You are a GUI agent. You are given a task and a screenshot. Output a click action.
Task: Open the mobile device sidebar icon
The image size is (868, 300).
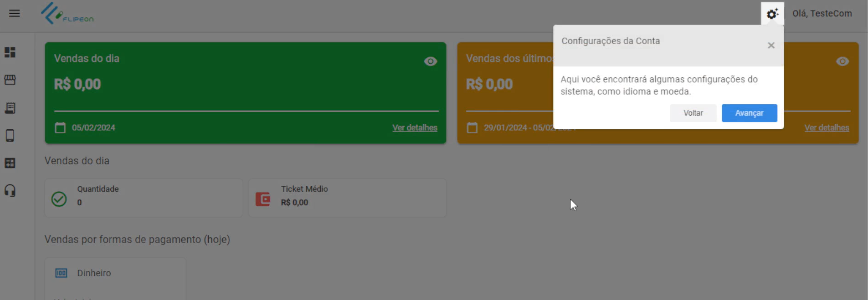10,136
